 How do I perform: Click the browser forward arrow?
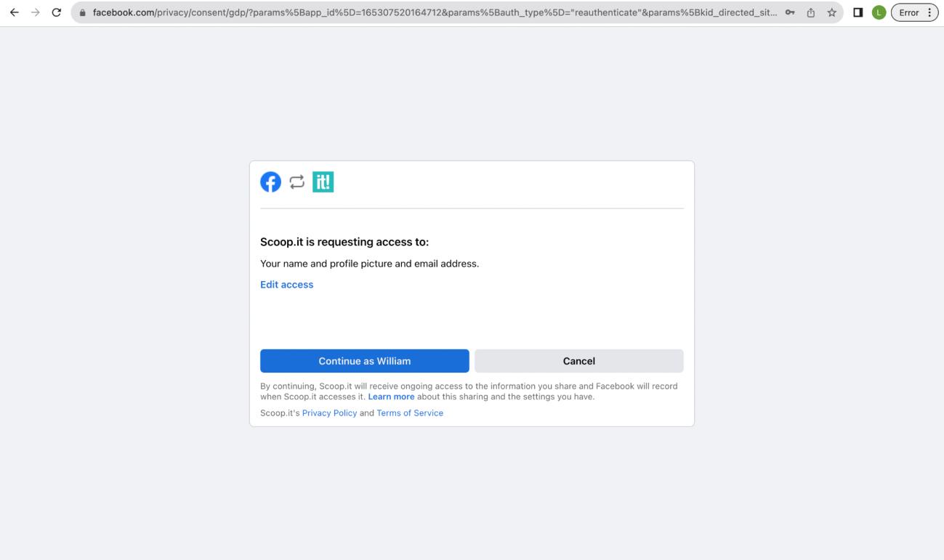36,12
